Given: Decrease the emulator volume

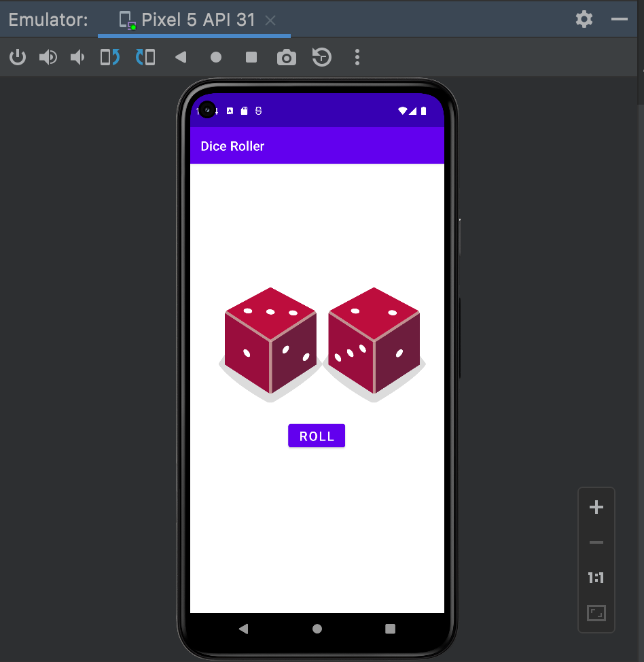Looking at the screenshot, I should click(77, 57).
